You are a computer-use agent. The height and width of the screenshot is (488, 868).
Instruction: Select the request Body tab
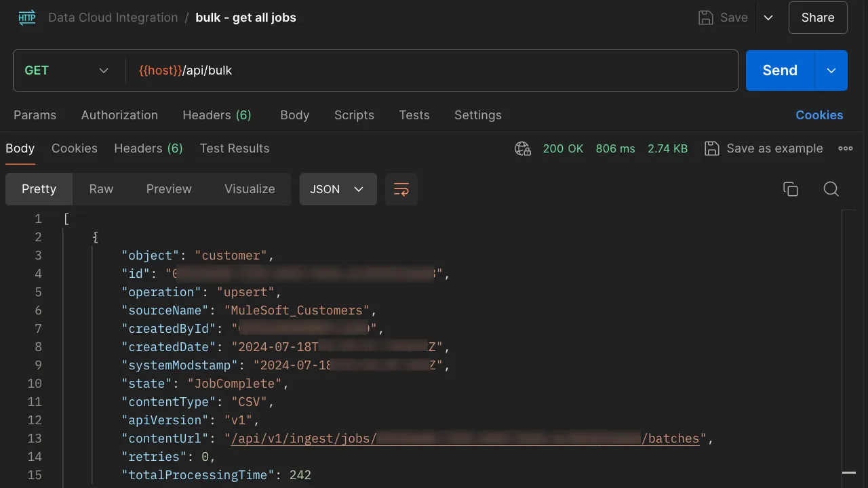click(295, 115)
